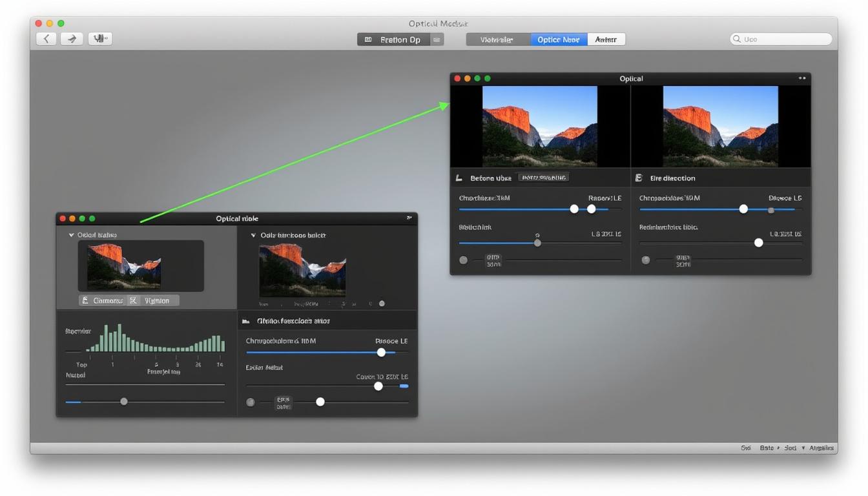The height and width of the screenshot is (496, 868).
Task: Switch to the Optice Naer tab
Action: (x=559, y=39)
